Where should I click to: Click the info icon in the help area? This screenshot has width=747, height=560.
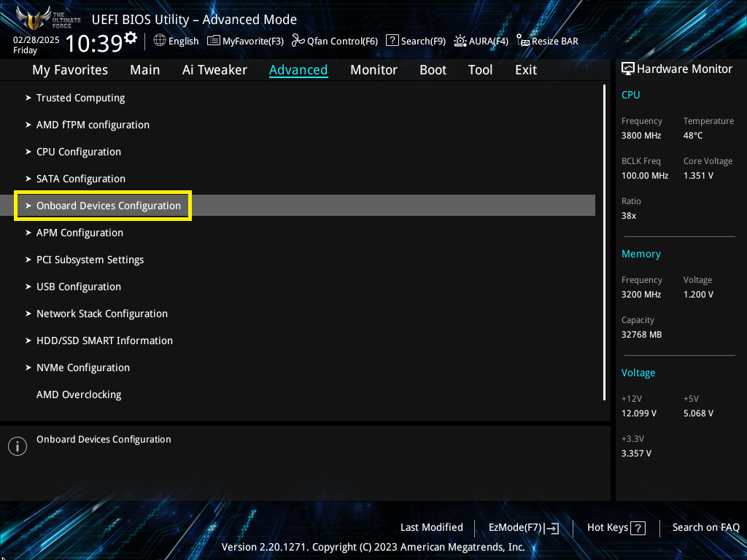click(x=18, y=446)
